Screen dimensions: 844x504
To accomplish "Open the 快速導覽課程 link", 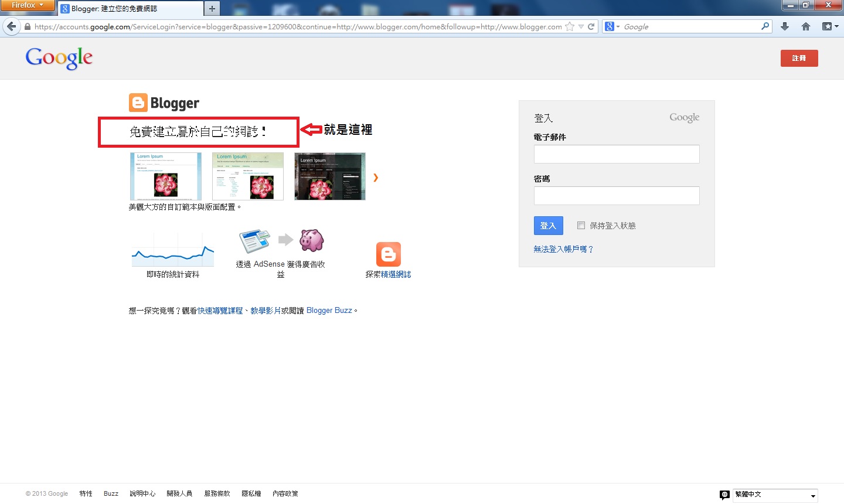I will pyautogui.click(x=220, y=311).
